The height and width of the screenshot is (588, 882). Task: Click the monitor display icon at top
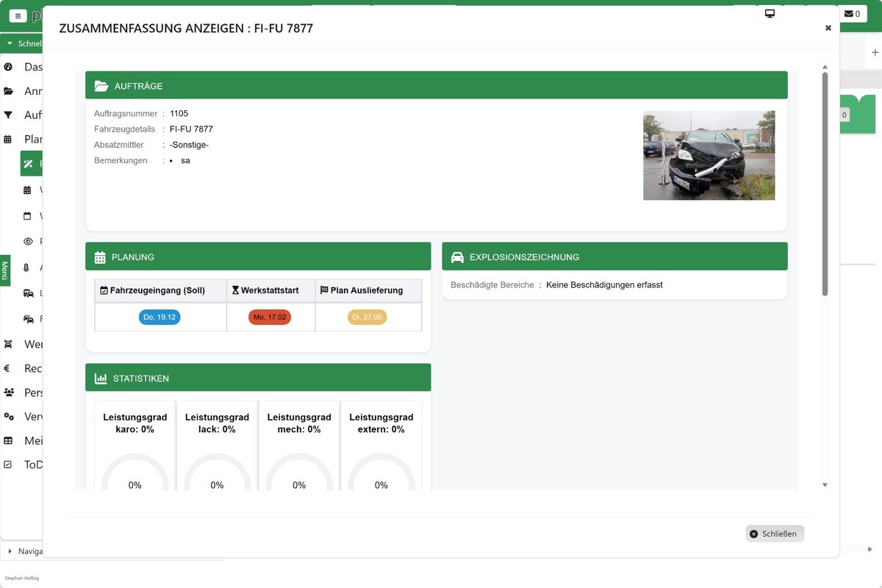coord(770,14)
